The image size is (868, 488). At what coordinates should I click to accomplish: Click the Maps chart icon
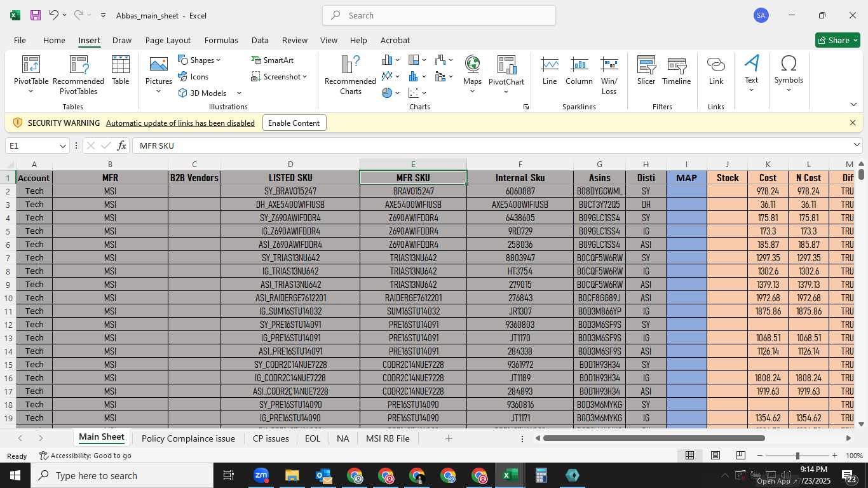pos(472,75)
